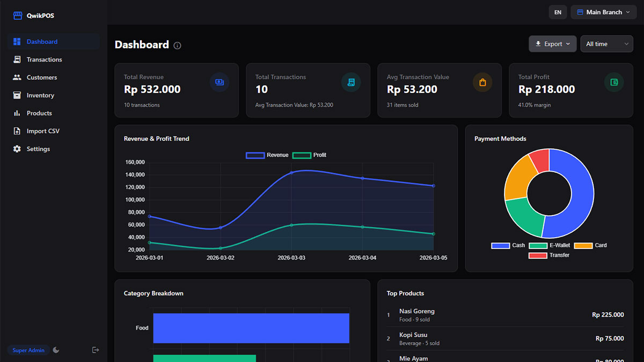Go to Dashboard in the sidebar
Viewport: 644px width, 362px height.
pos(53,41)
